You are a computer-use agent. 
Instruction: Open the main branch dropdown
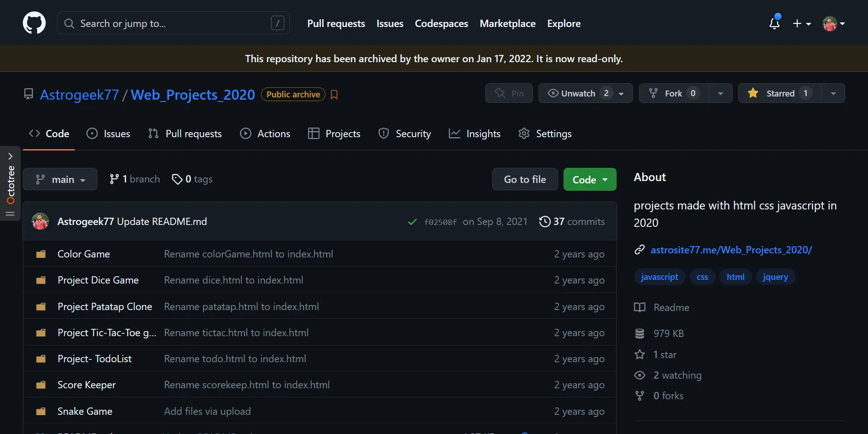(x=60, y=179)
